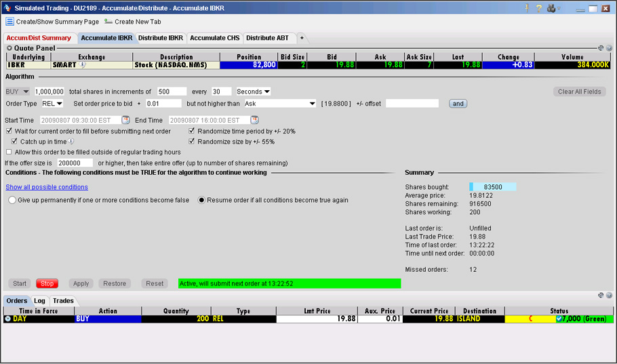The height and width of the screenshot is (364, 617).
Task: Click Orders panel help question icon
Action: 609,295
